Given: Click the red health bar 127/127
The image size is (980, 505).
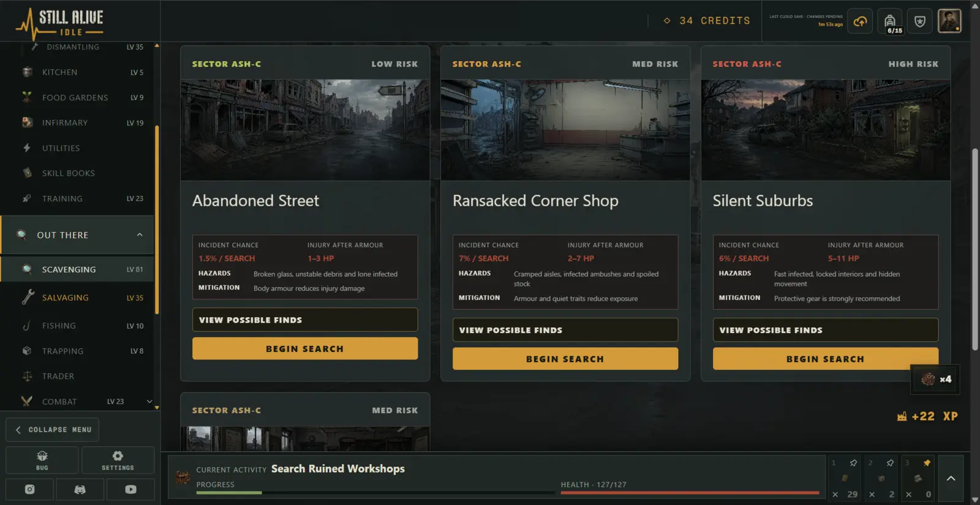Looking at the screenshot, I should point(690,492).
